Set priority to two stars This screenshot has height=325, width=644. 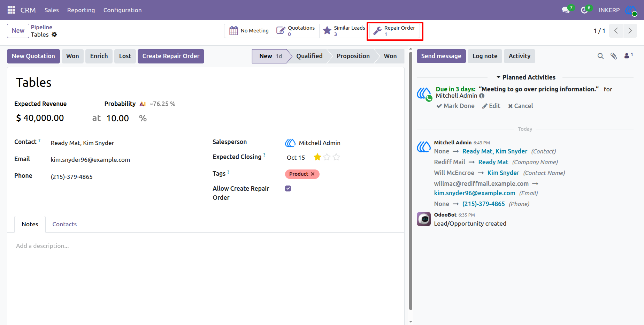327,157
